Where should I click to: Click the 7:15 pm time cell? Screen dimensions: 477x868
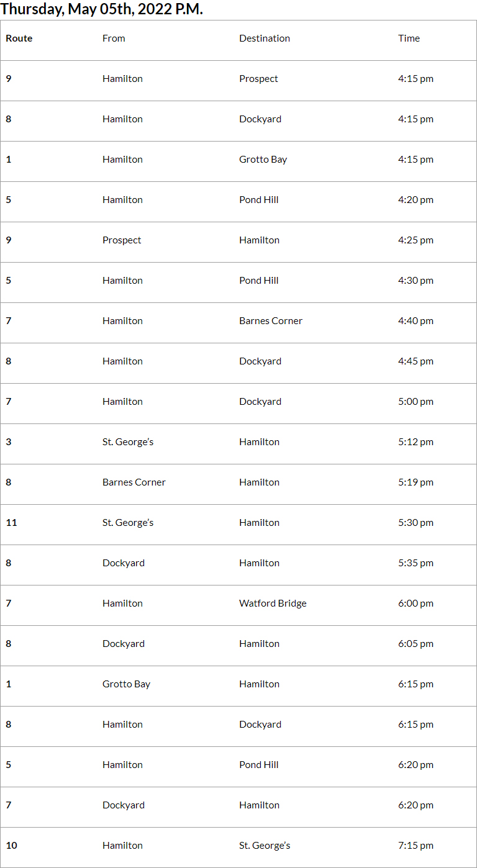416,846
